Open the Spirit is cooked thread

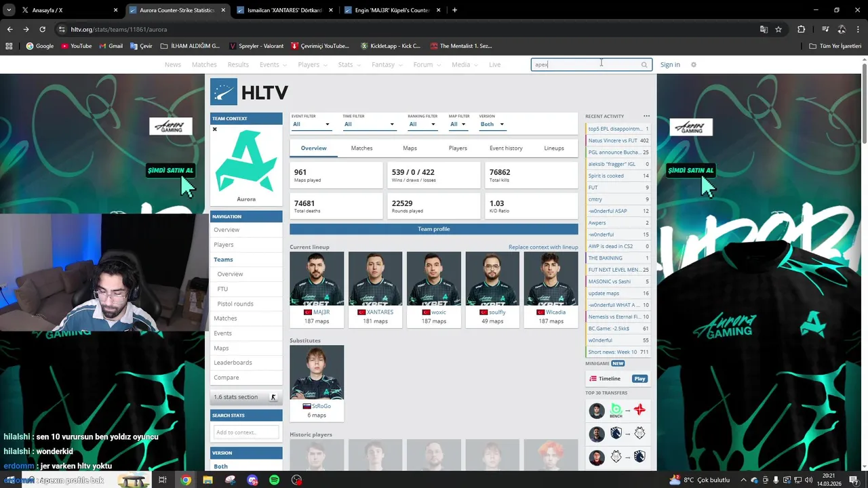[x=606, y=176]
